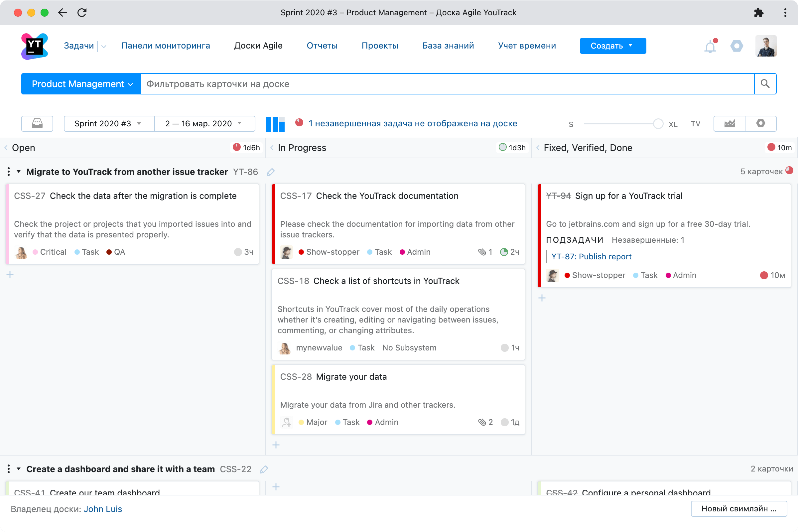Reload the page
798x532 pixels.
pyautogui.click(x=82, y=13)
